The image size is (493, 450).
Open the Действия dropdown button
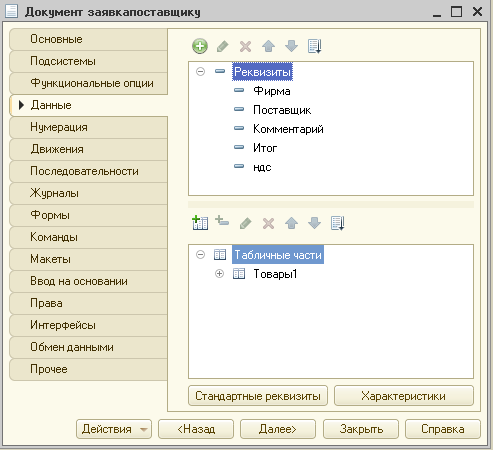click(x=114, y=429)
